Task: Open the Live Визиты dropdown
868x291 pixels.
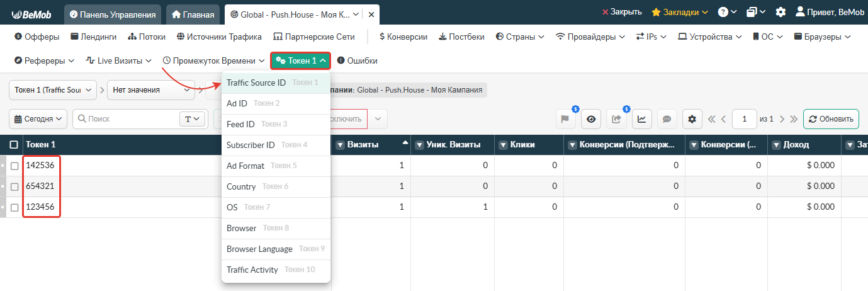Action: 119,61
